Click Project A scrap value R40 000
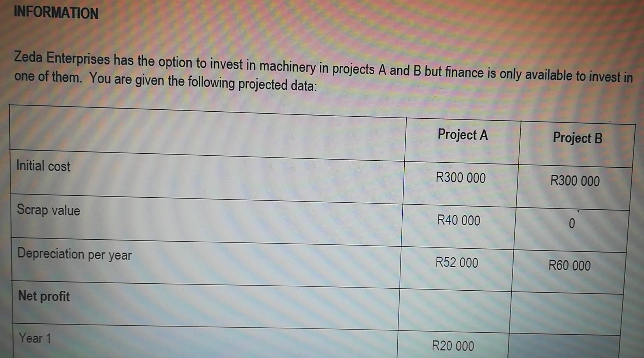644x358 pixels. tap(458, 220)
